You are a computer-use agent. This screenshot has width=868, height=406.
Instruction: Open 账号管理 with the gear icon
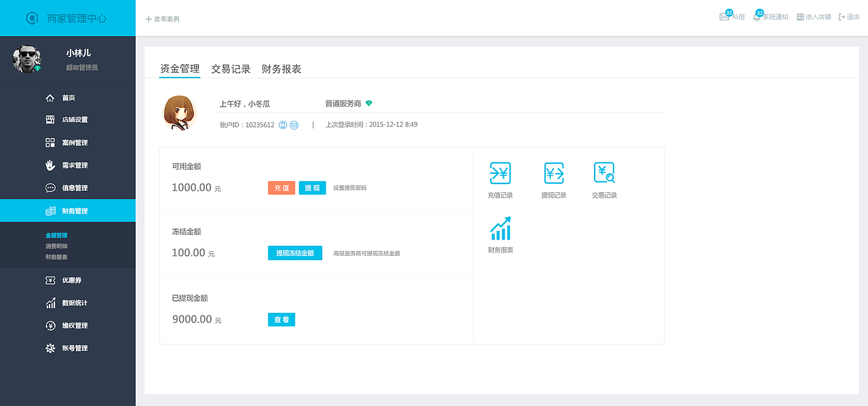68,348
